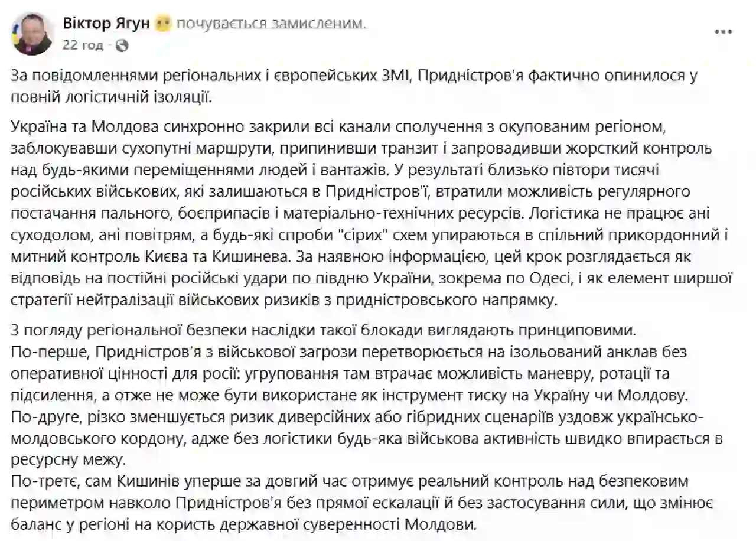The height and width of the screenshot is (541, 756).
Task: Click the thoughtful feeling emoji
Action: tap(163, 24)
